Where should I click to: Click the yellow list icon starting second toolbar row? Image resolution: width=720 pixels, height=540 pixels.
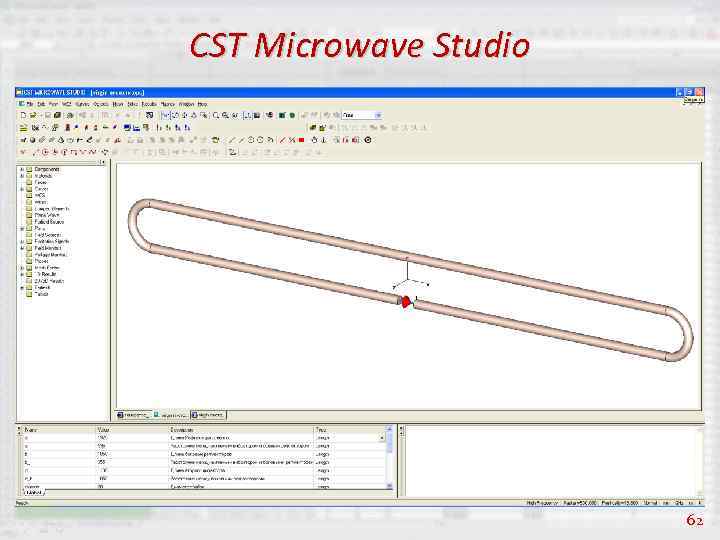point(23,128)
